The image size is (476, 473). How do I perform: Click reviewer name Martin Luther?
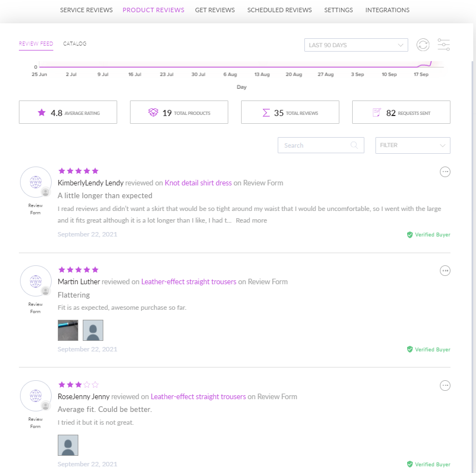[x=79, y=282]
